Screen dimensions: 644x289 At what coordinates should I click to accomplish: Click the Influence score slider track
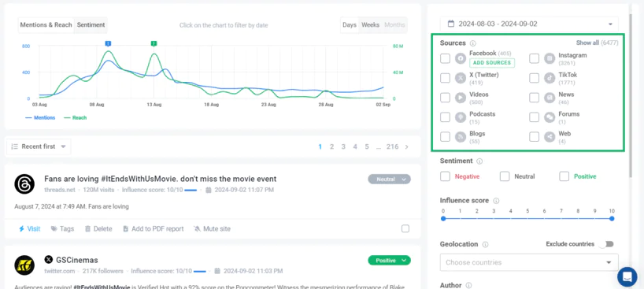(x=527, y=219)
